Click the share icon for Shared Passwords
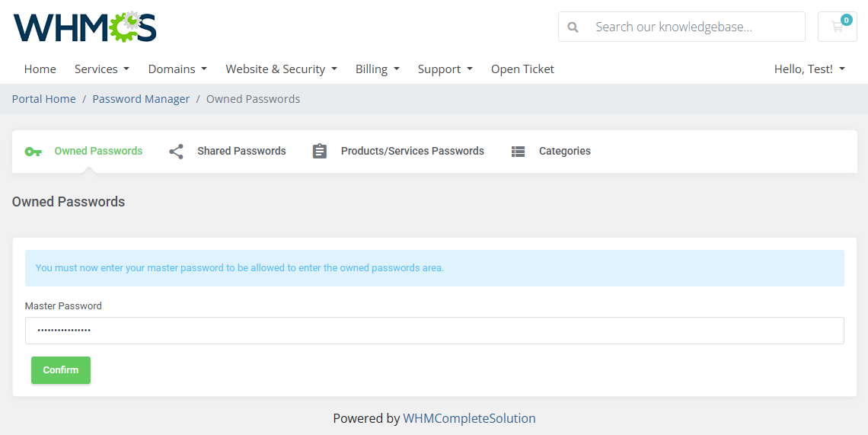 tap(176, 152)
